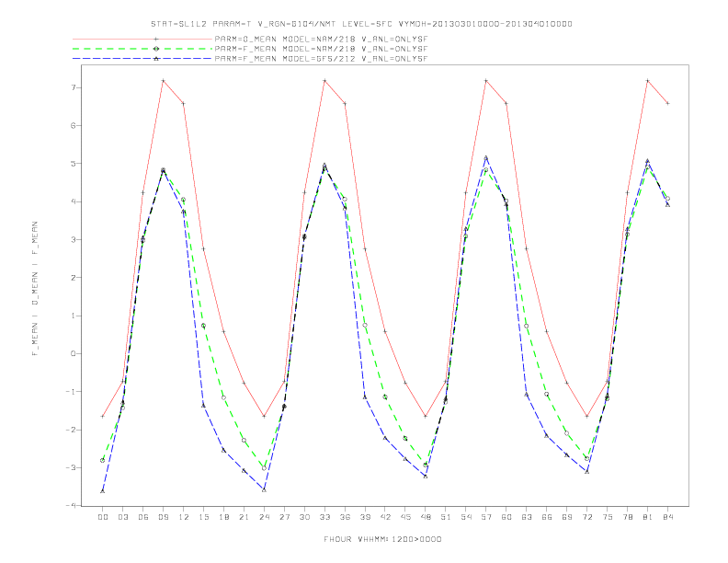Click x-axis tick label 15
The width and height of the screenshot is (728, 563).
[203, 517]
